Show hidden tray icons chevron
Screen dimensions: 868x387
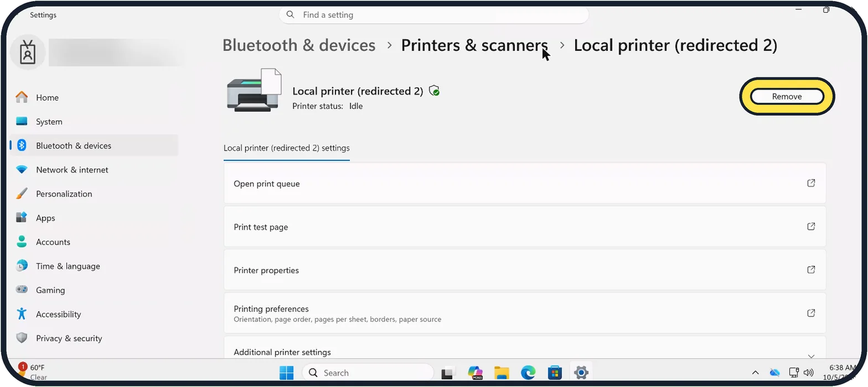click(755, 373)
